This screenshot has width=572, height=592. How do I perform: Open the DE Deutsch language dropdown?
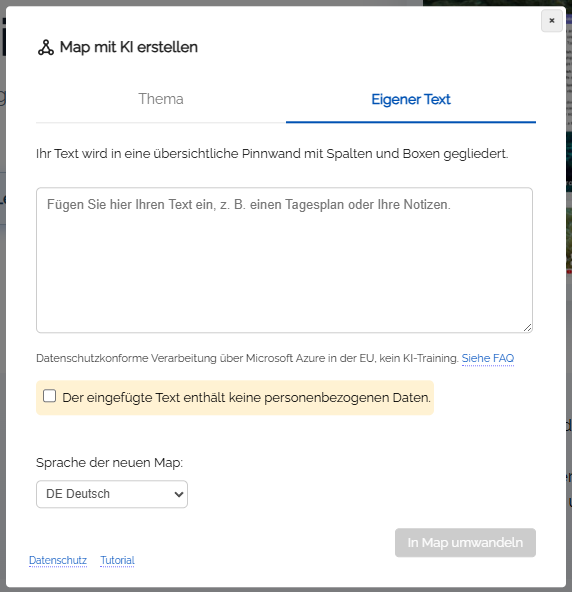coord(112,494)
